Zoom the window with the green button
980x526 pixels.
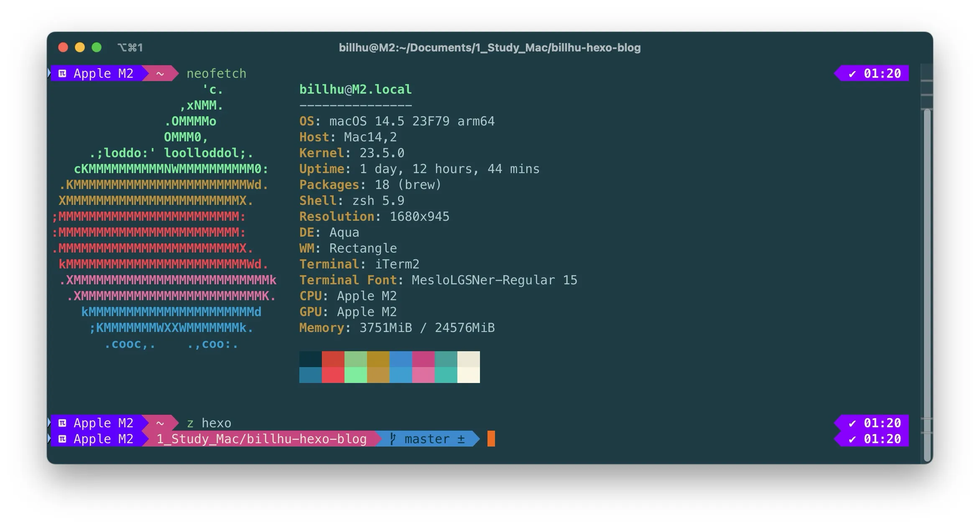[97, 47]
